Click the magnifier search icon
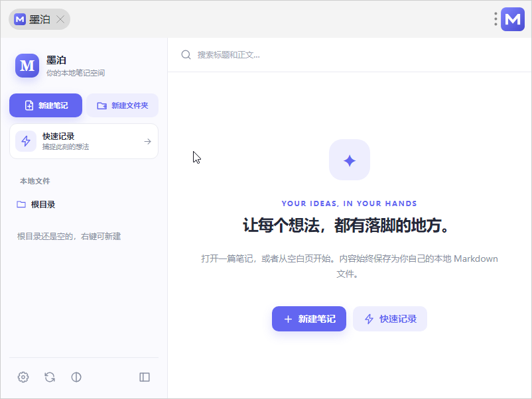The image size is (532, 399). [186, 54]
